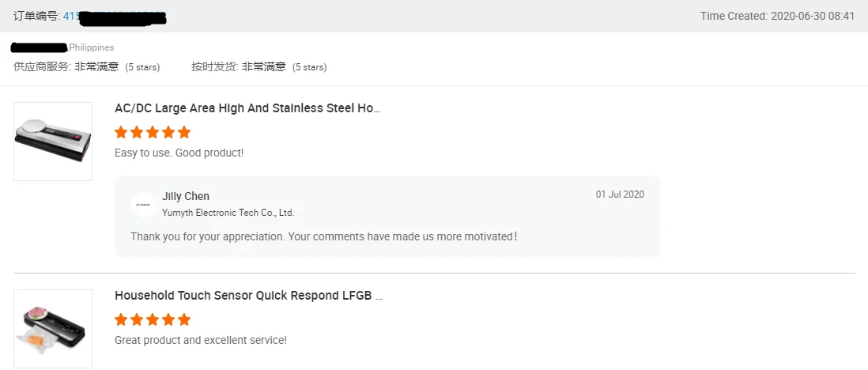The height and width of the screenshot is (370, 868).
Task: Click the last star of the Household rating
Action: click(184, 319)
